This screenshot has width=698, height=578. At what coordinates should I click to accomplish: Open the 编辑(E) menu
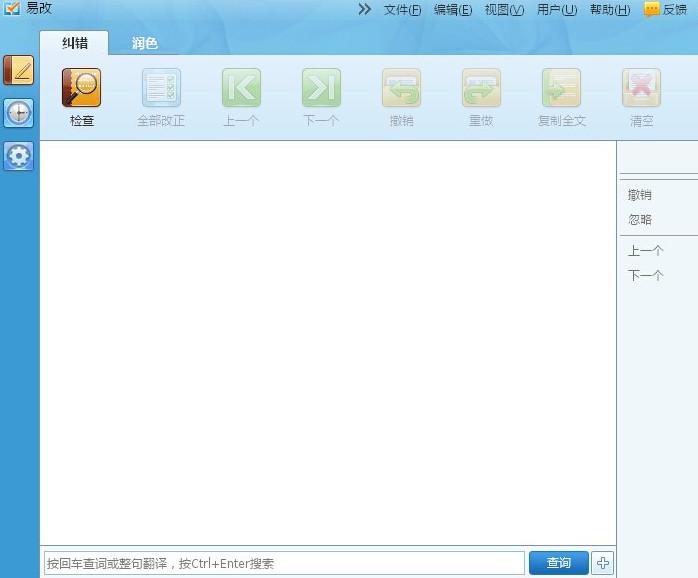[453, 10]
